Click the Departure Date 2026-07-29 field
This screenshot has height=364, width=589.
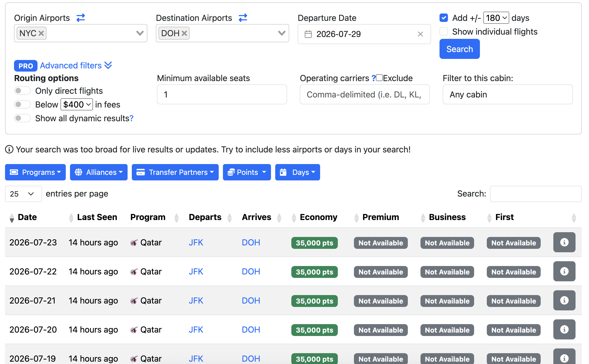pos(364,34)
